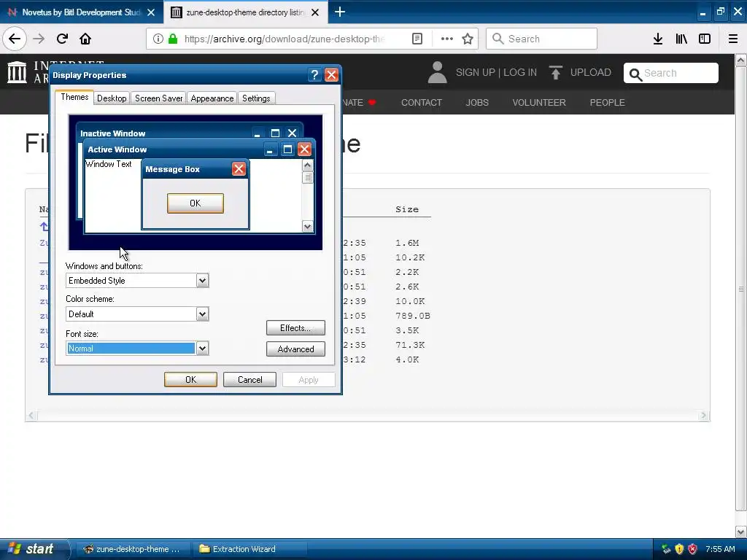Image resolution: width=747 pixels, height=560 pixels.
Task: Click the yellow security shield tray icon
Action: [679, 549]
